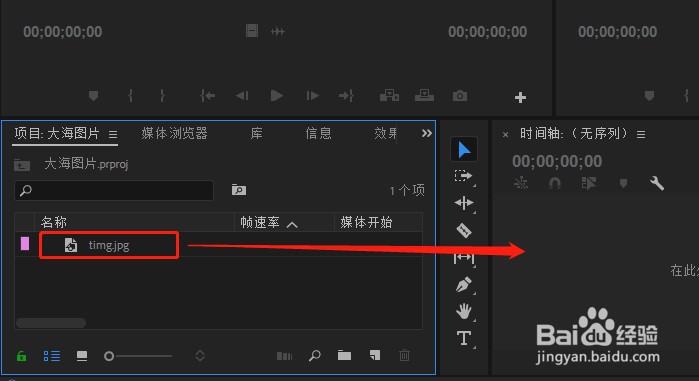Create a new bin folder
This screenshot has width=699, height=381.
tap(344, 356)
